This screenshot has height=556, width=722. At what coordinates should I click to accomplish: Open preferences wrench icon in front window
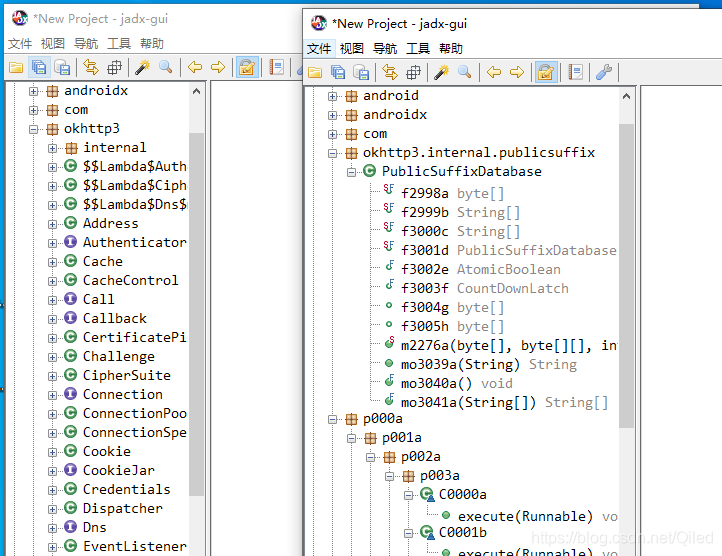604,72
